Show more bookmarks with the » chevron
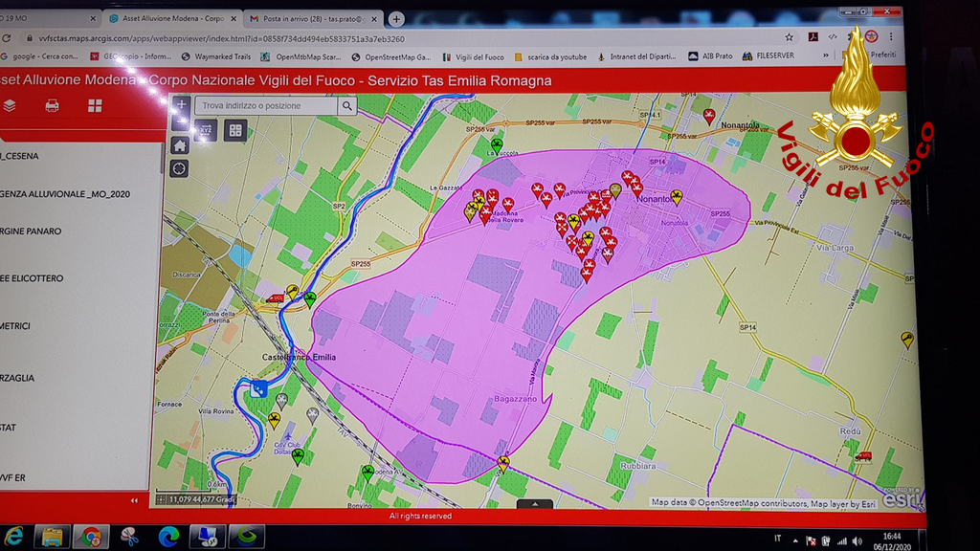Viewport: 980px width, 551px height. coord(826,55)
